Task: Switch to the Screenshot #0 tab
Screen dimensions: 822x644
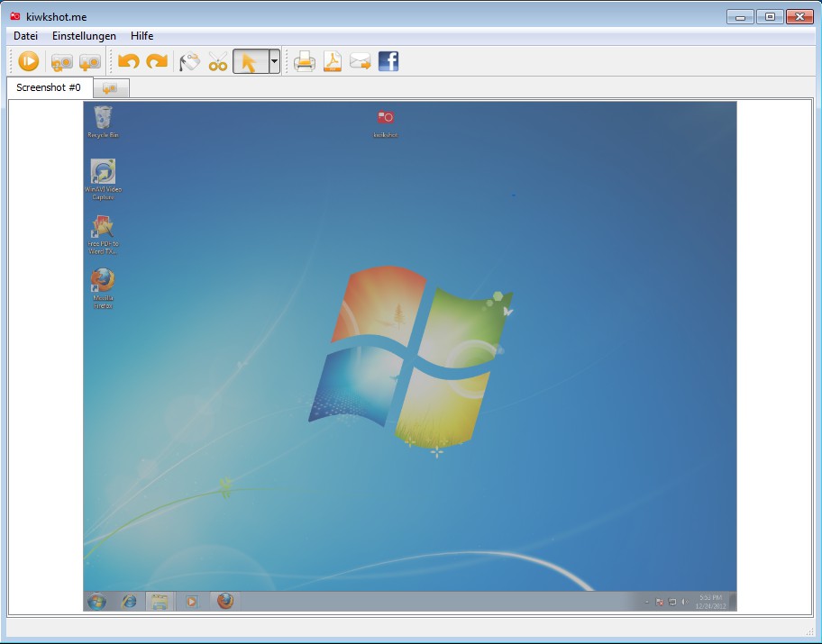Action: (x=49, y=87)
